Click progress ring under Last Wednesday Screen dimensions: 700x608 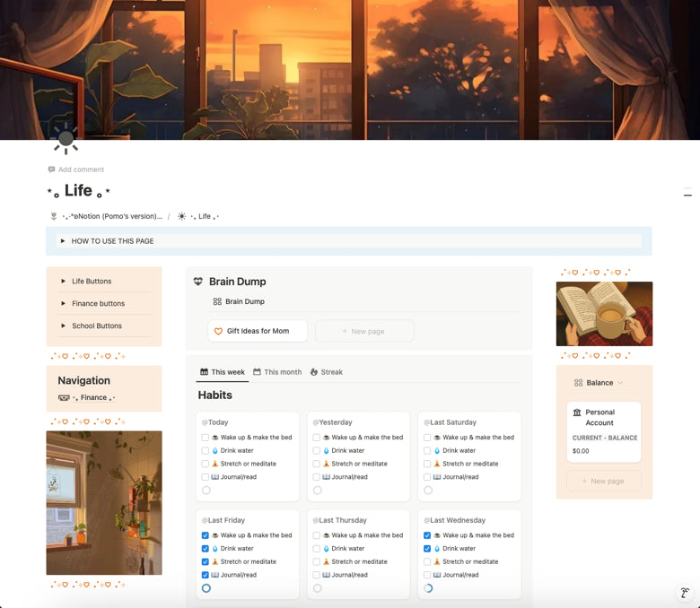[428, 588]
